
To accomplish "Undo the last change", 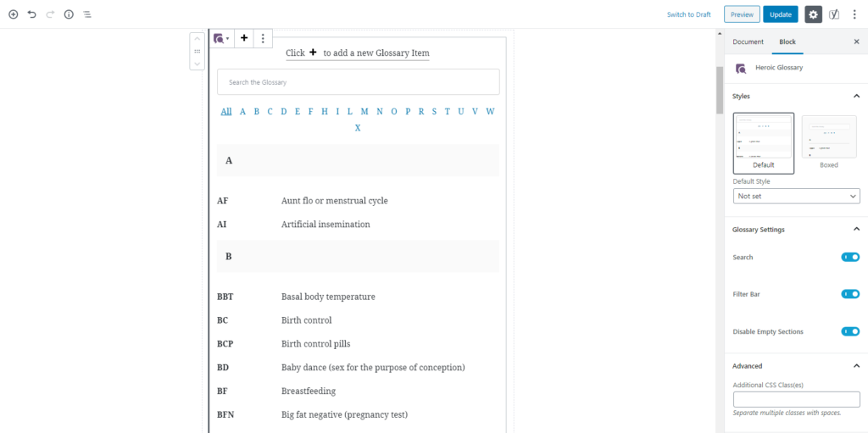I will [31, 14].
